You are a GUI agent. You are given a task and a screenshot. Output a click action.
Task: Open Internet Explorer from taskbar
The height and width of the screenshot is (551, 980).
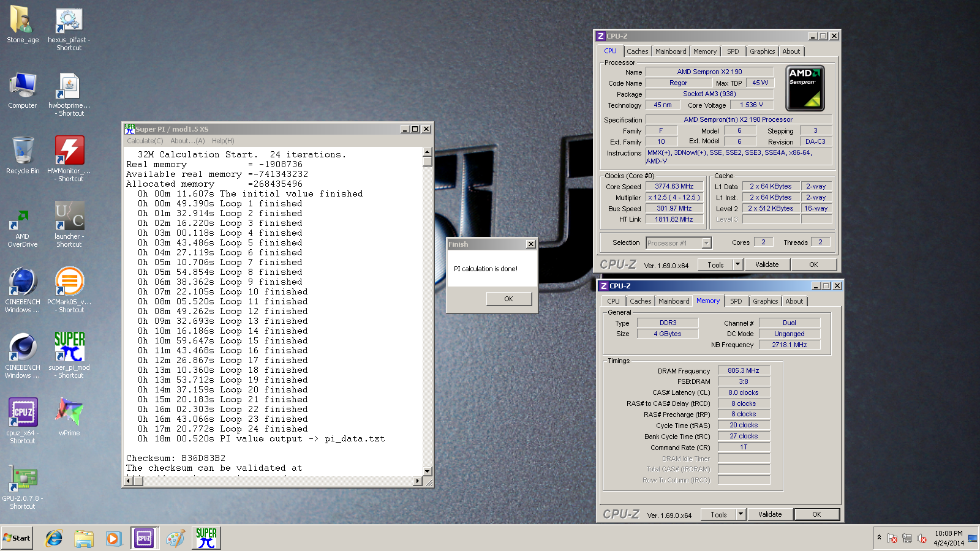[54, 538]
